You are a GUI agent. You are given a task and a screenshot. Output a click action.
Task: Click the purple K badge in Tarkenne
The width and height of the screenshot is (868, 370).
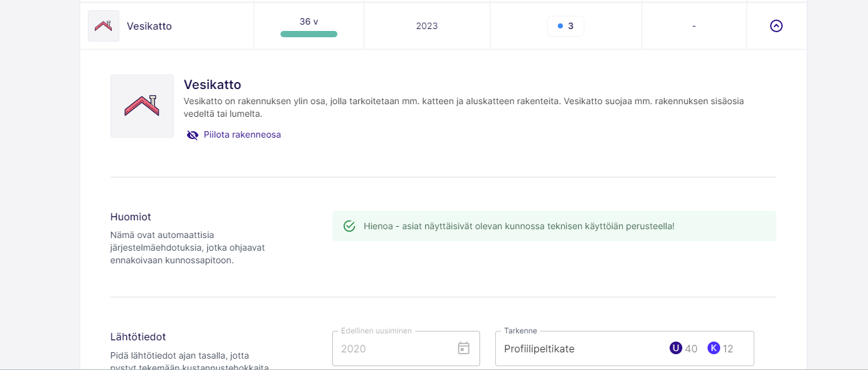[x=714, y=349]
